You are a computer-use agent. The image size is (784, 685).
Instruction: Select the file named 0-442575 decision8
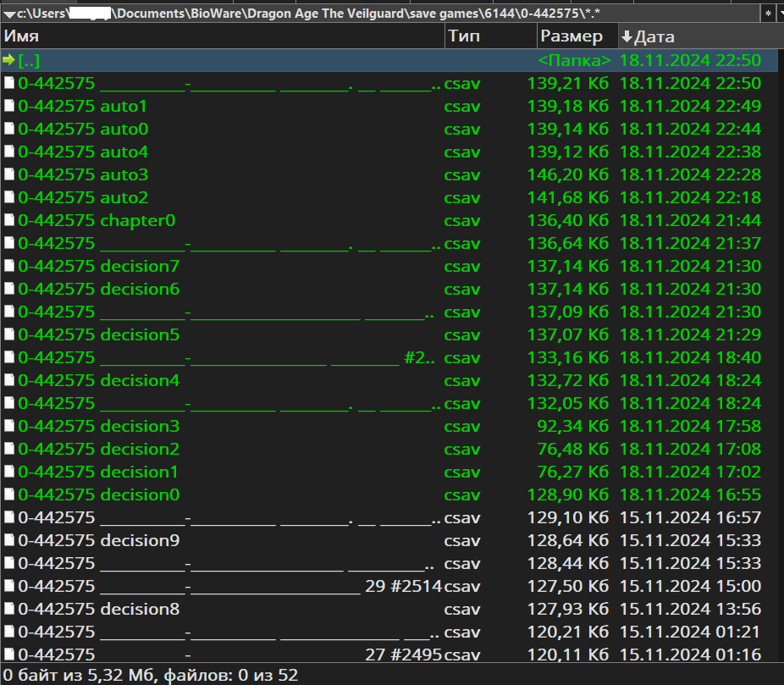98,609
